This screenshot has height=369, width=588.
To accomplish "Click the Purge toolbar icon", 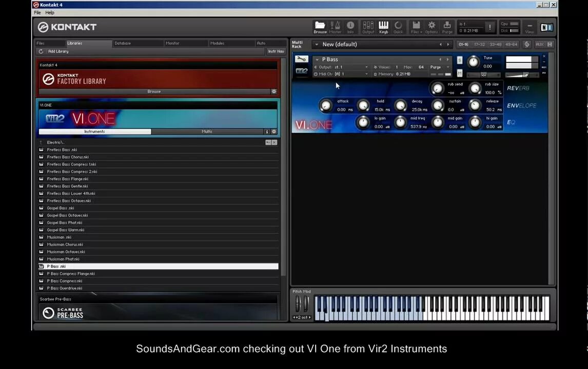I will tap(447, 27).
